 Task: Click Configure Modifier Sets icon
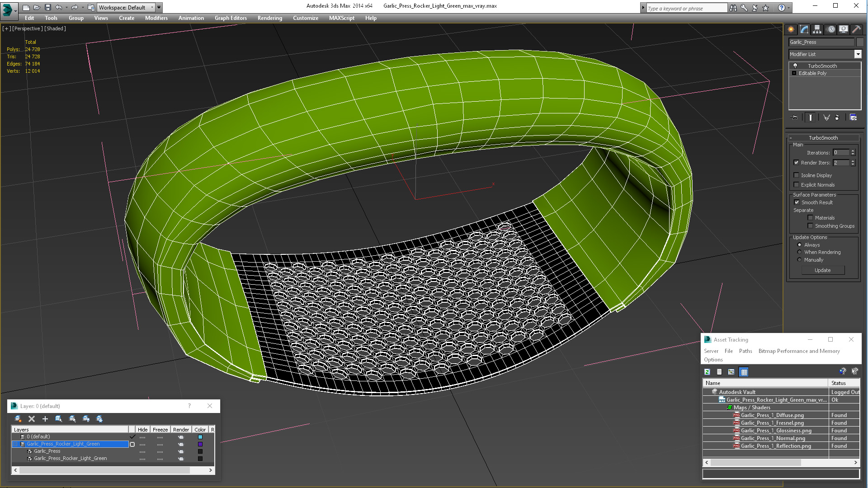pyautogui.click(x=853, y=117)
